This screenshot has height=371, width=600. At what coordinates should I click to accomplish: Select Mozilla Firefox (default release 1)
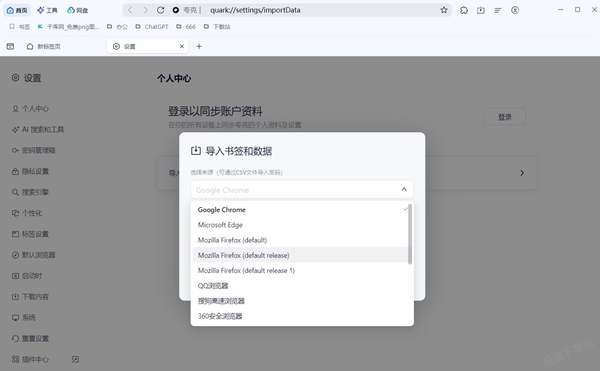[x=300, y=270]
